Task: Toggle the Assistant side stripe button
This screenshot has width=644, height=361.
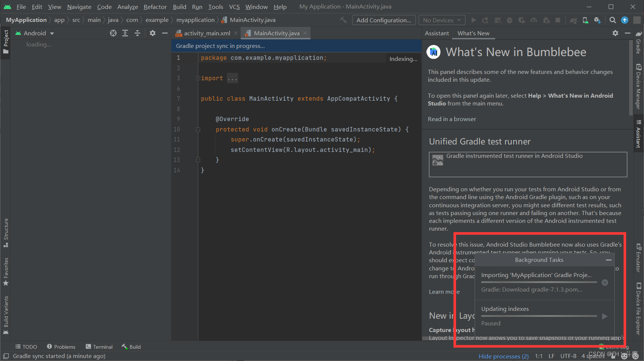Action: (x=639, y=134)
